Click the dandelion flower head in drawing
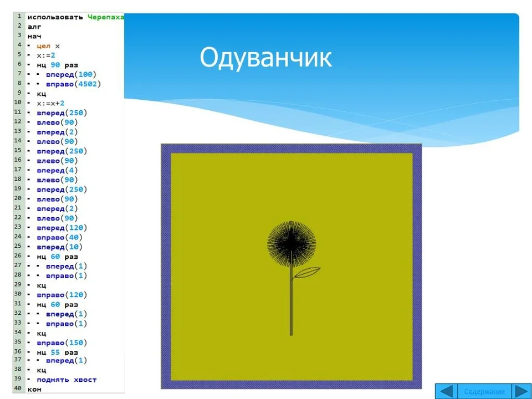Image resolution: width=532 pixels, height=399 pixels. [x=291, y=243]
